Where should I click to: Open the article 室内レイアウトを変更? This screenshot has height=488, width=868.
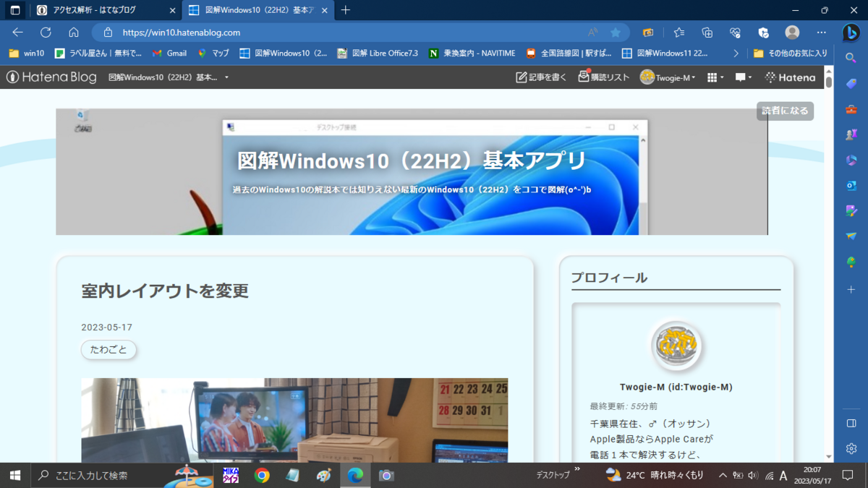(166, 291)
